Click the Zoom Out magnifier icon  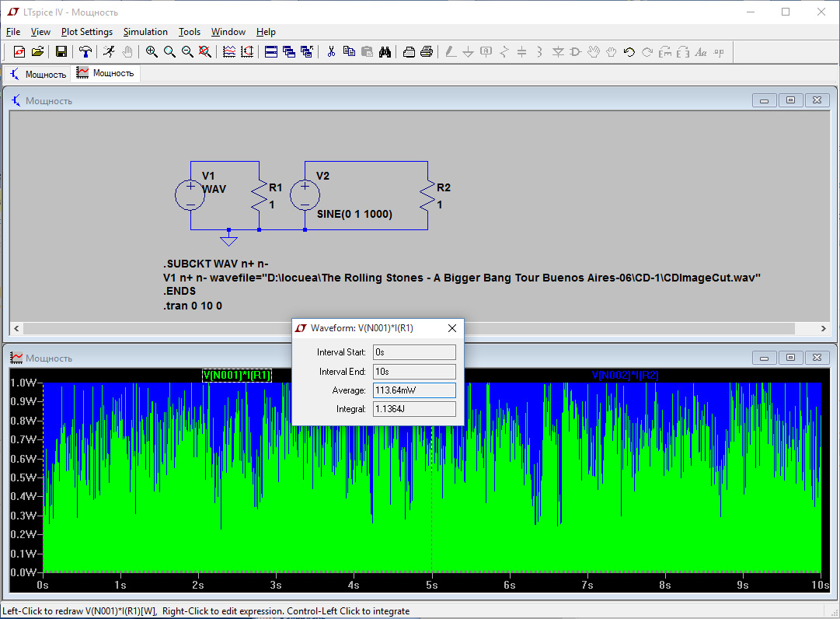pos(187,52)
